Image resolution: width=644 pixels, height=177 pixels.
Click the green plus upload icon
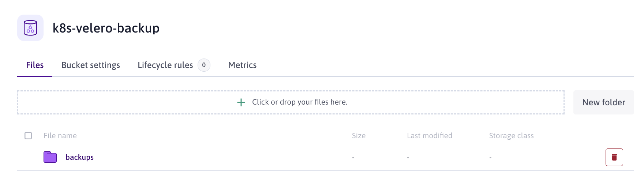pos(241,102)
